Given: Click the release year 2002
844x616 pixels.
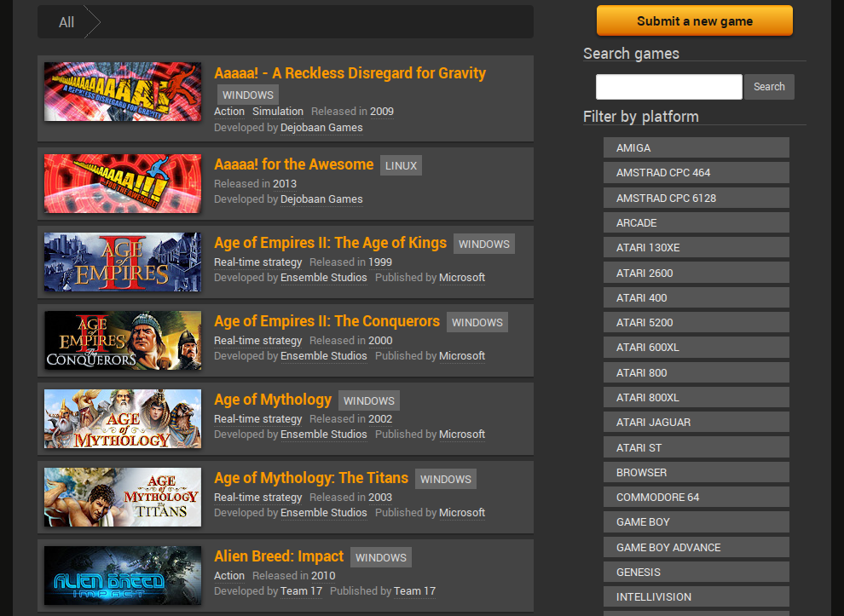Looking at the screenshot, I should [x=380, y=418].
